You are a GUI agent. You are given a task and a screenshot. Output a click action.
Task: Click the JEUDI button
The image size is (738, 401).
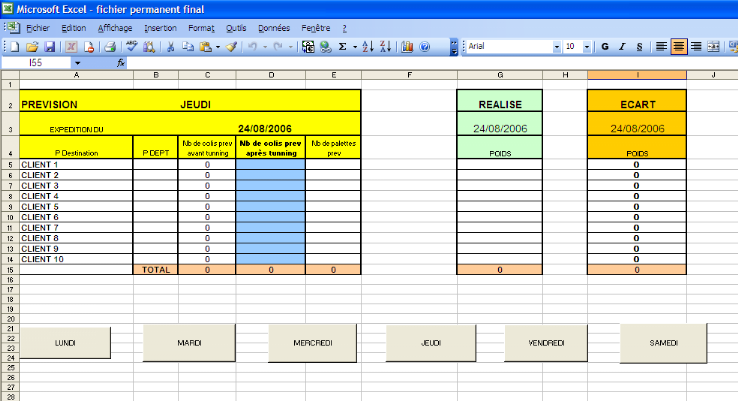click(431, 343)
